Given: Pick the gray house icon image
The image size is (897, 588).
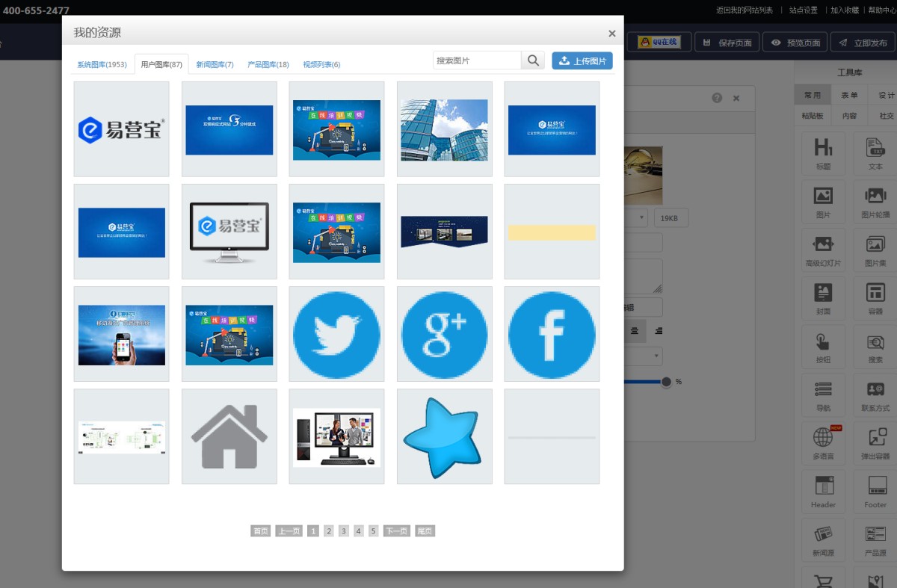Looking at the screenshot, I should 229,436.
